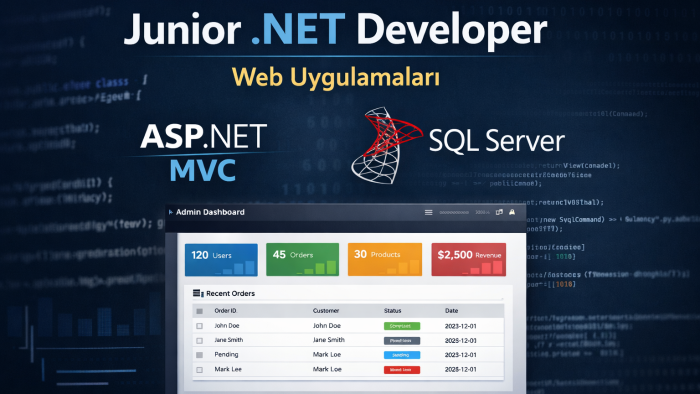Click Mark Lee in the Order ID column

tap(228, 369)
